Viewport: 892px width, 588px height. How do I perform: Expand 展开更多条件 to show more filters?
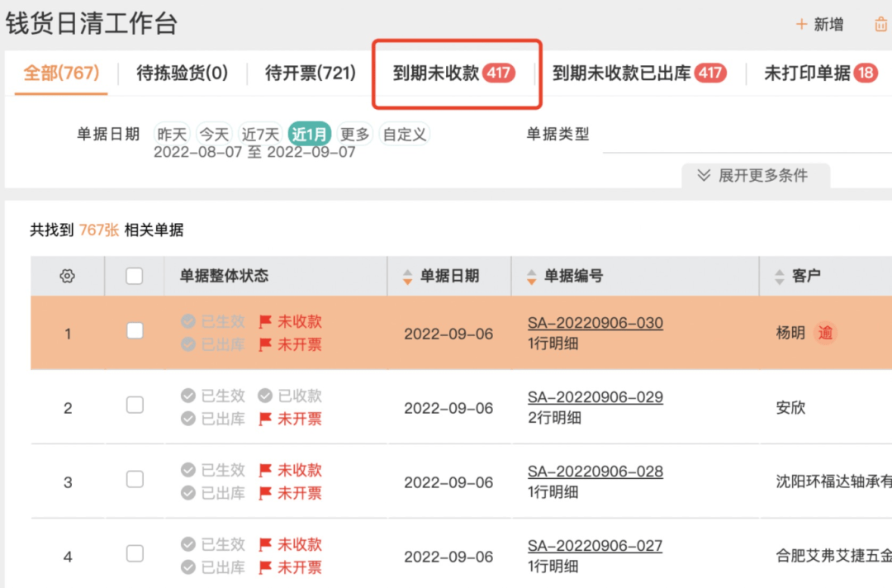pyautogui.click(x=755, y=175)
